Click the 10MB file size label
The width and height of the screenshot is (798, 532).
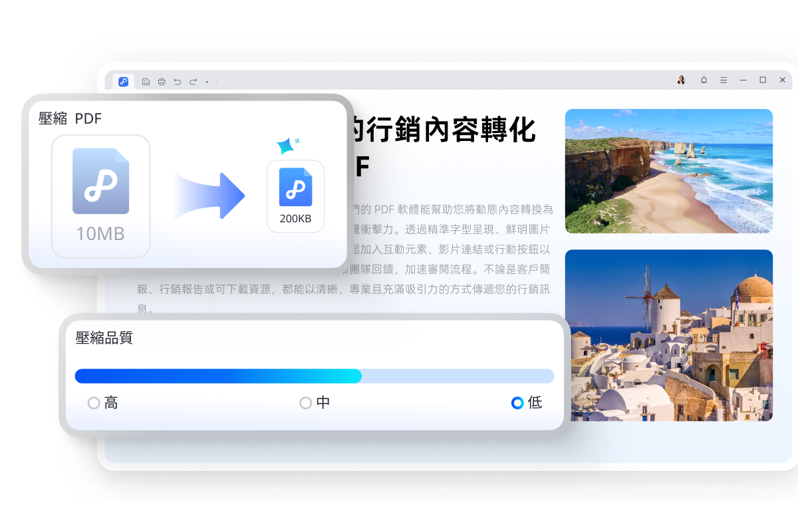click(100, 234)
